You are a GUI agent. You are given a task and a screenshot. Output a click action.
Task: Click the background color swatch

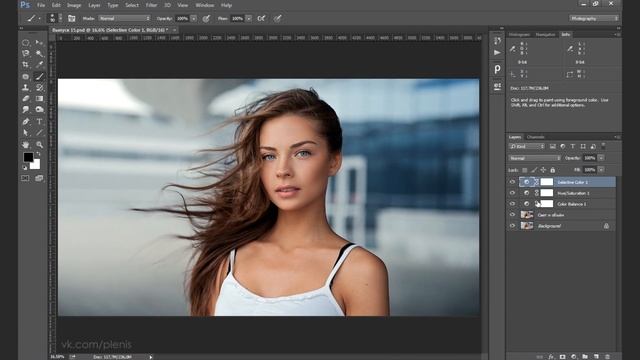click(x=36, y=164)
